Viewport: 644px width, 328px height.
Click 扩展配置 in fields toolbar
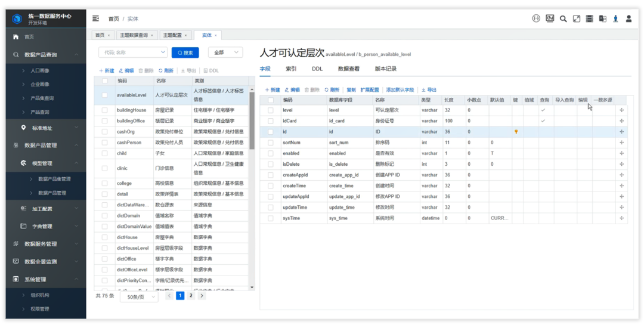point(370,89)
